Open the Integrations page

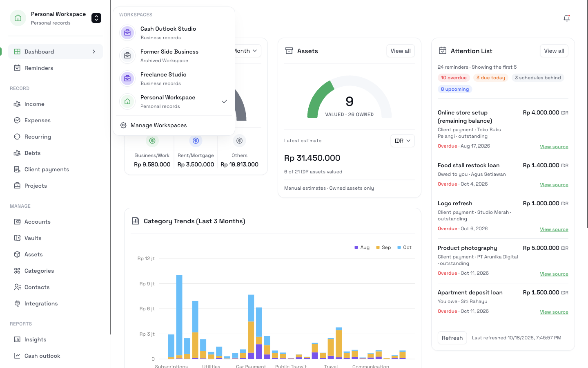pyautogui.click(x=56, y=303)
